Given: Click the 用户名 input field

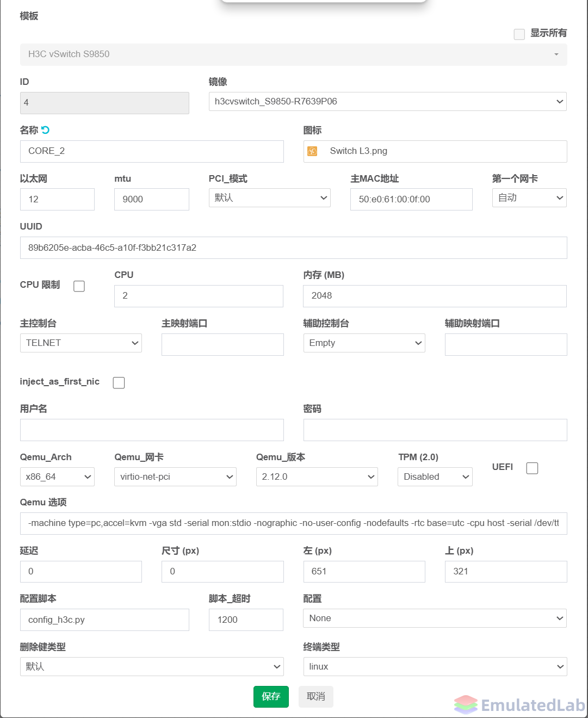Looking at the screenshot, I should click(152, 430).
